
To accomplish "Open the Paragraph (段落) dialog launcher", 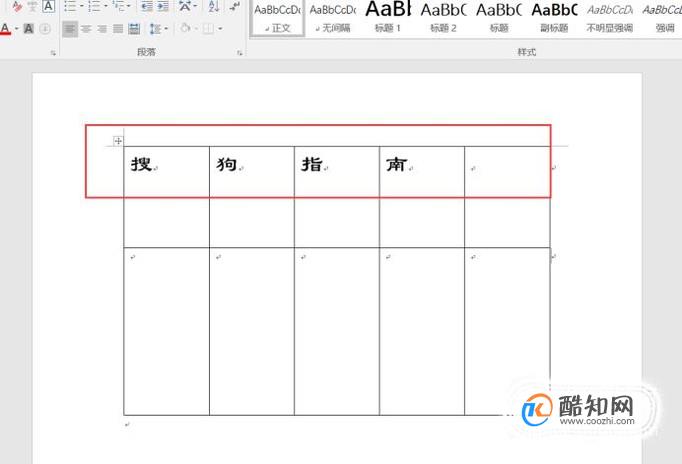I will click(x=240, y=53).
